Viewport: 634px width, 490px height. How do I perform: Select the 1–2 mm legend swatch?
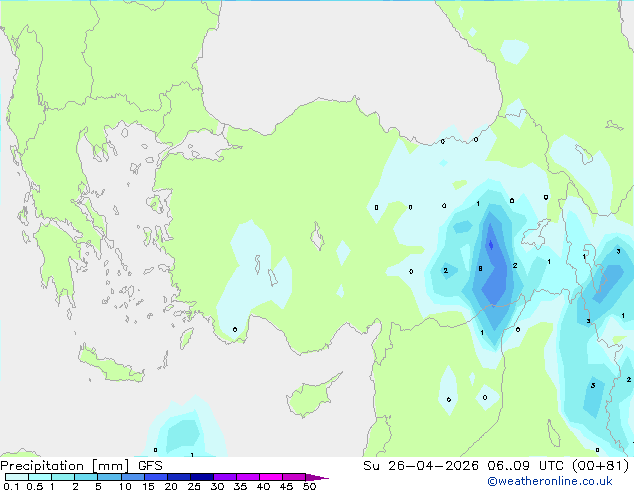tap(63, 477)
